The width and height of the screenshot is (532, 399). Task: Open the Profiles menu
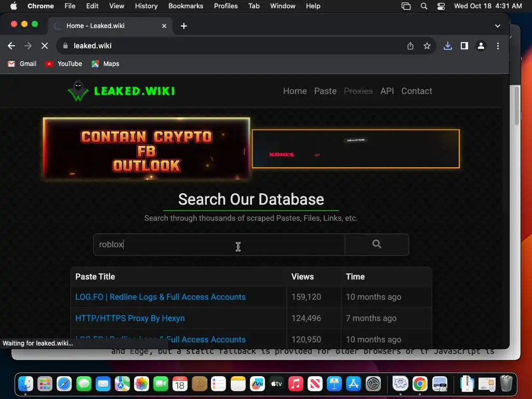(x=225, y=6)
